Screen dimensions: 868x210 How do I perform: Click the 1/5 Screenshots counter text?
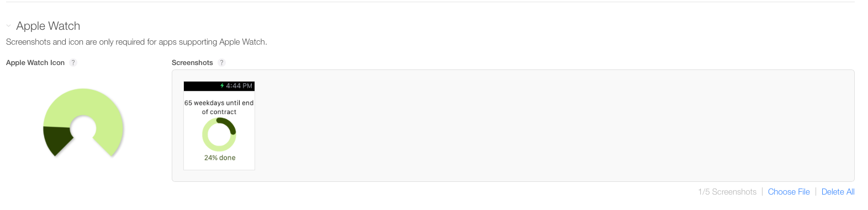point(727,192)
